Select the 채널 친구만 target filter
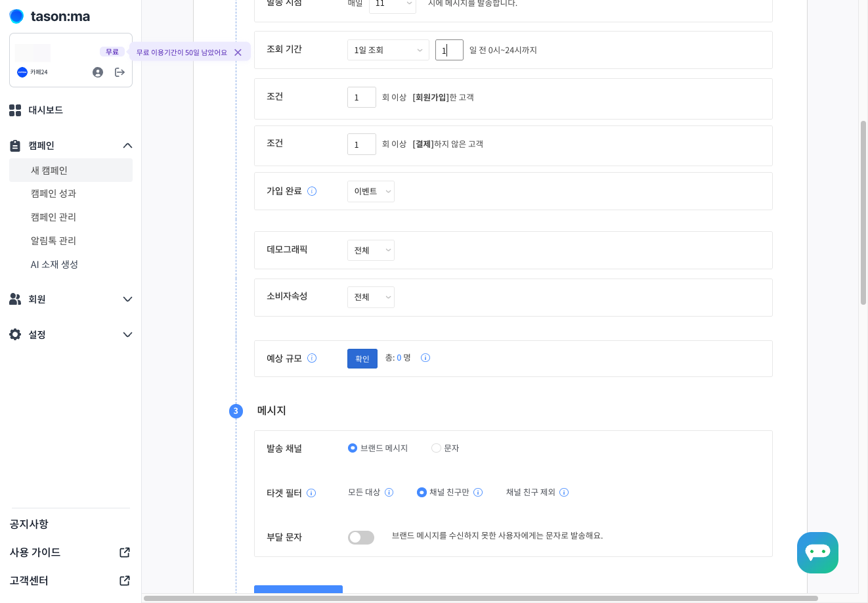868x603 pixels. (422, 493)
